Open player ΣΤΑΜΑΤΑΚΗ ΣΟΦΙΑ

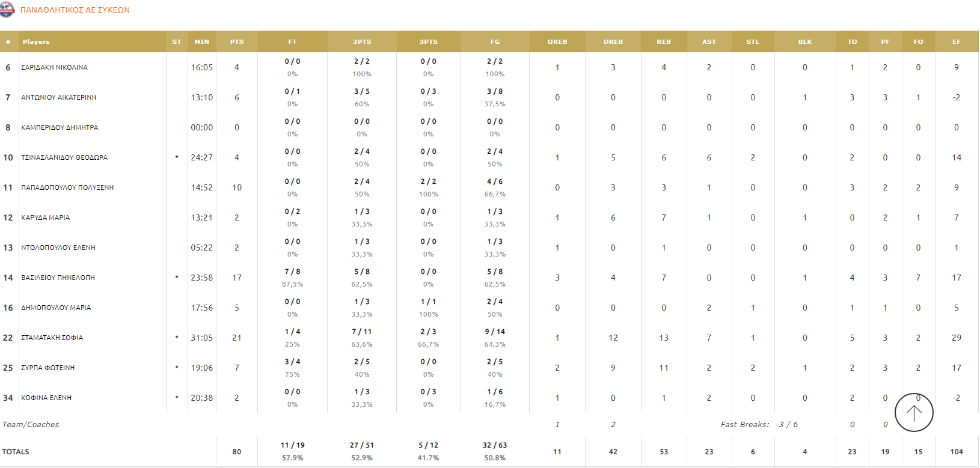click(52, 338)
